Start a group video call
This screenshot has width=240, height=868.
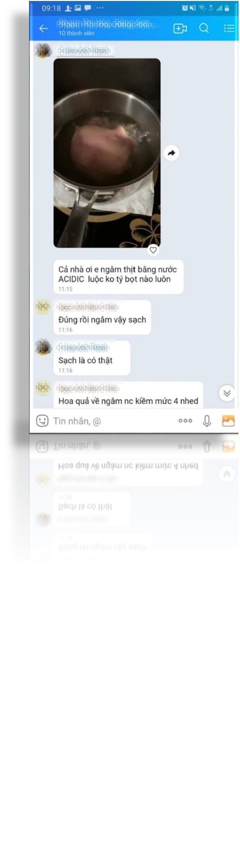[180, 29]
